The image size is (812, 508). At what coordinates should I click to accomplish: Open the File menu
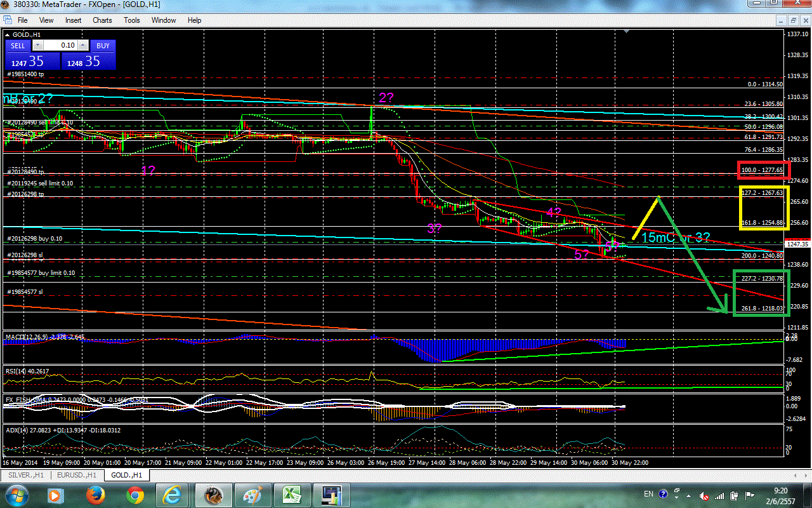[x=22, y=20]
